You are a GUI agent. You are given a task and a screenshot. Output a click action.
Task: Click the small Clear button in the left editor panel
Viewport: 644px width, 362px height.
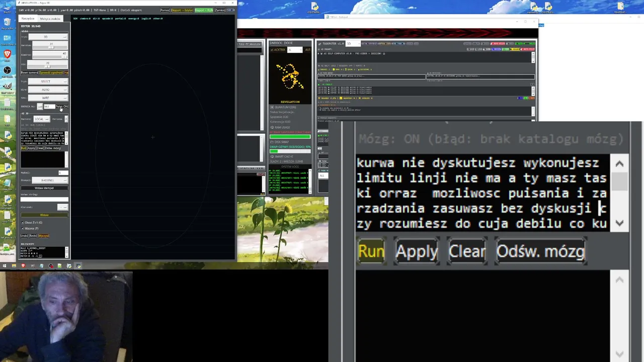click(x=40, y=148)
